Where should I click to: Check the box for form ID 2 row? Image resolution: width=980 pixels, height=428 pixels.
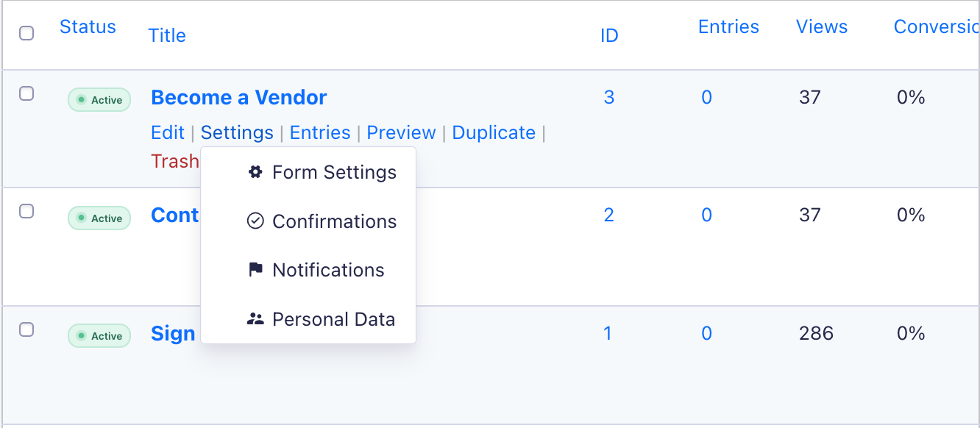click(26, 211)
